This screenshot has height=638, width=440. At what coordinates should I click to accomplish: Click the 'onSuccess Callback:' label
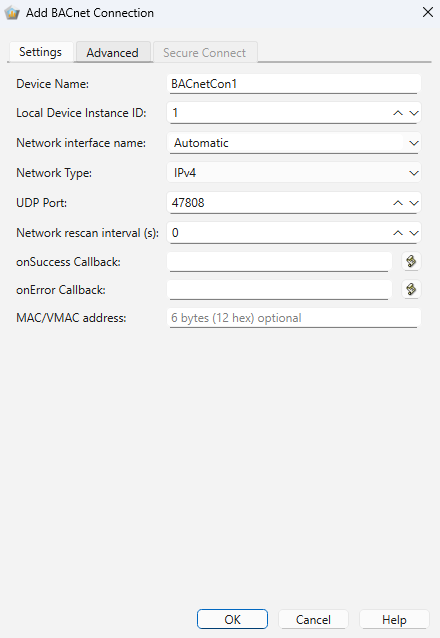coord(68,262)
